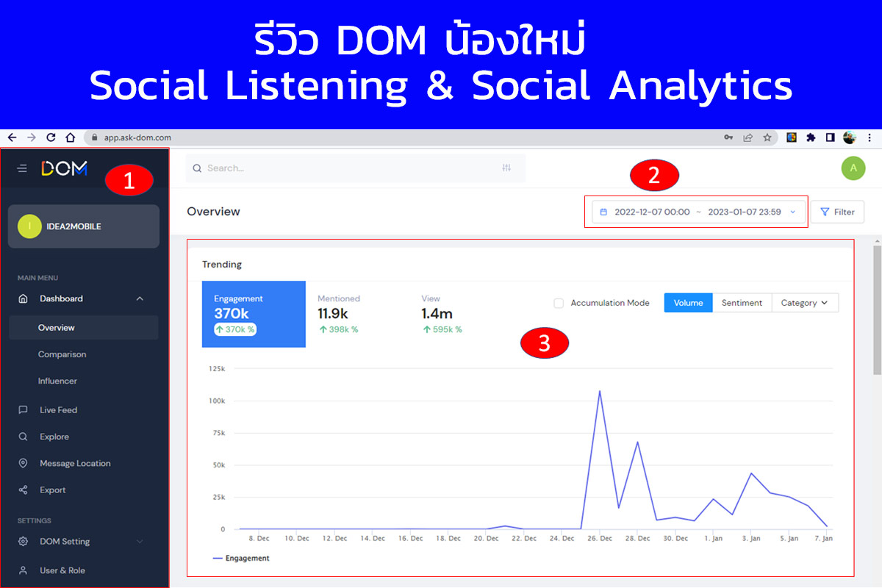Open the browser profile avatar
This screenshot has height=588, width=882.
[x=850, y=137]
